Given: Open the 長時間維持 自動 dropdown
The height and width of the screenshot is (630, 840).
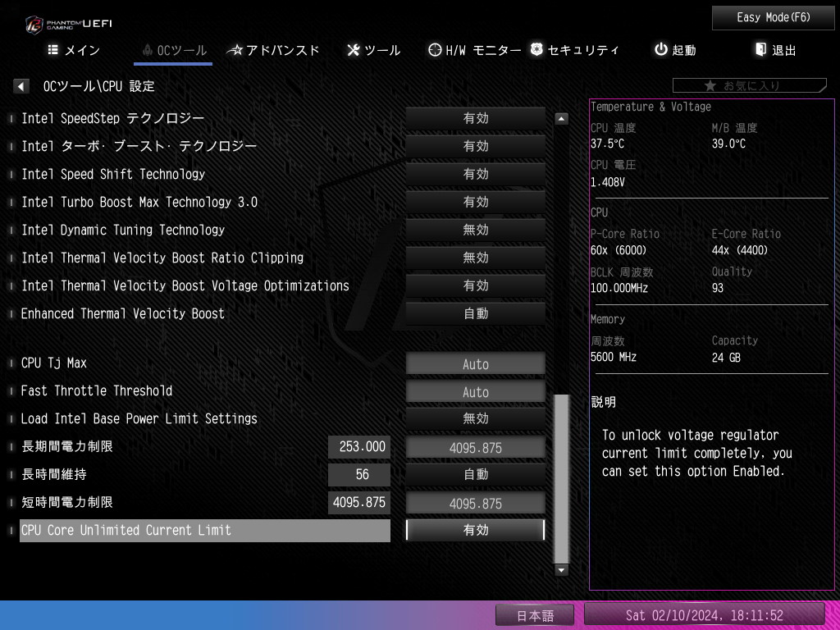Looking at the screenshot, I should 476,474.
